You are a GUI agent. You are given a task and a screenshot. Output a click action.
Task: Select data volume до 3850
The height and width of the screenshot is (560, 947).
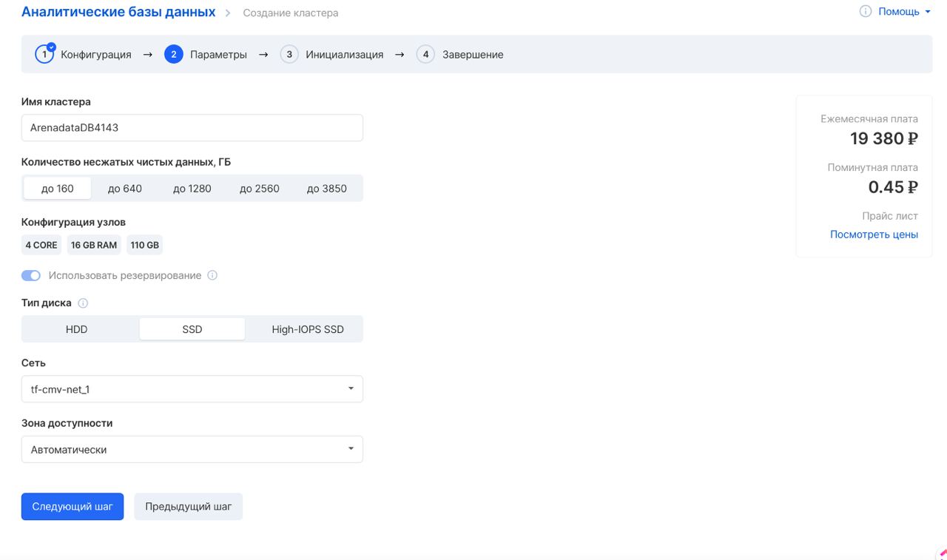(327, 189)
